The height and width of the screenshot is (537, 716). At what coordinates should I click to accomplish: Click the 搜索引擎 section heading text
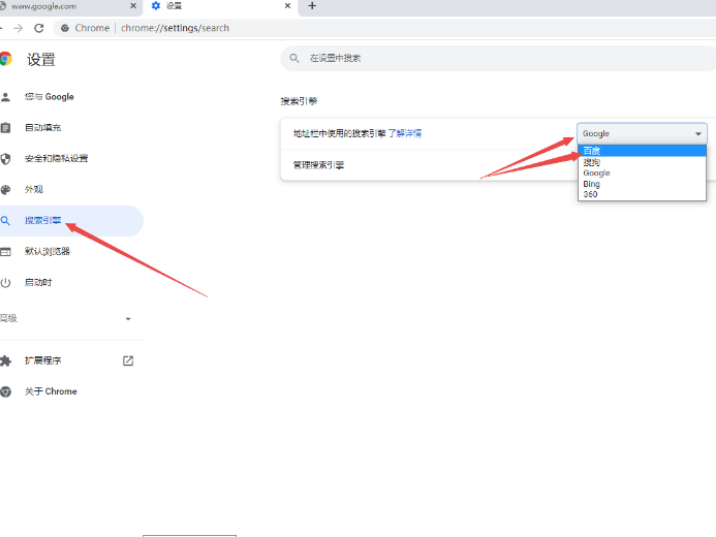point(299,101)
